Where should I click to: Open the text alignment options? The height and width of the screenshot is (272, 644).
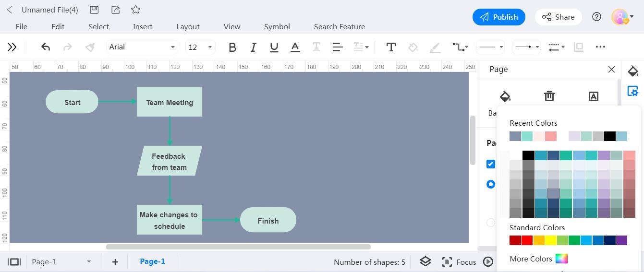337,47
